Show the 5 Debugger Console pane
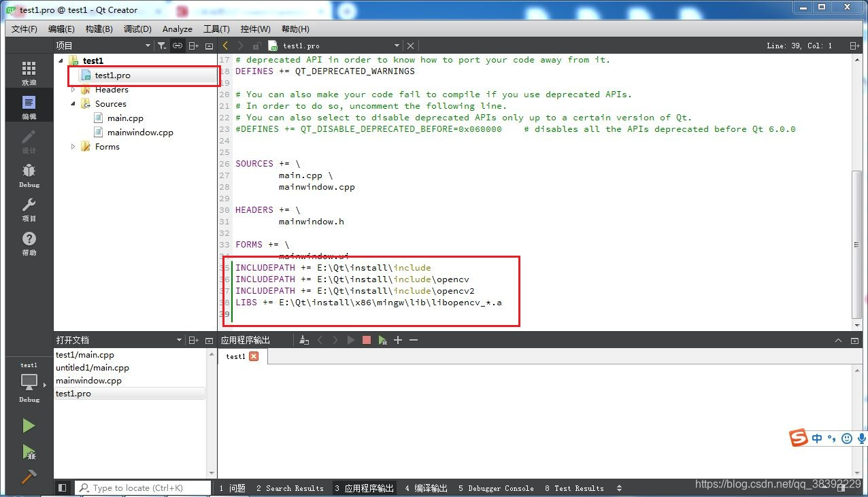 (496, 487)
